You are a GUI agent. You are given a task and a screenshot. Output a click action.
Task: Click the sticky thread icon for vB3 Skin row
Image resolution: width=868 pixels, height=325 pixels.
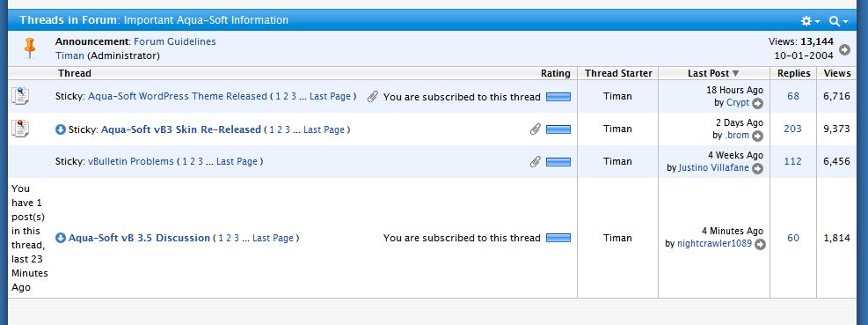pos(20,129)
